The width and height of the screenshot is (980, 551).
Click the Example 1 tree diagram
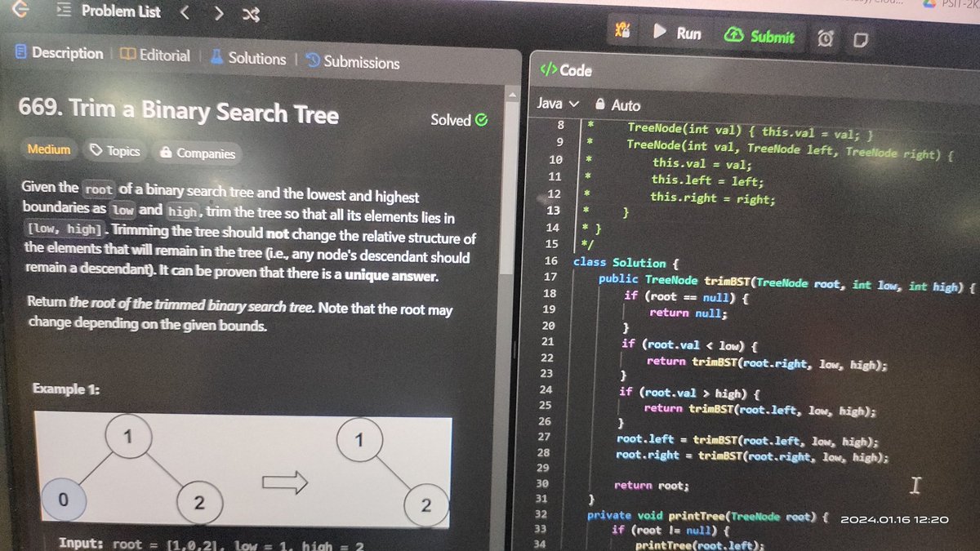tap(243, 470)
